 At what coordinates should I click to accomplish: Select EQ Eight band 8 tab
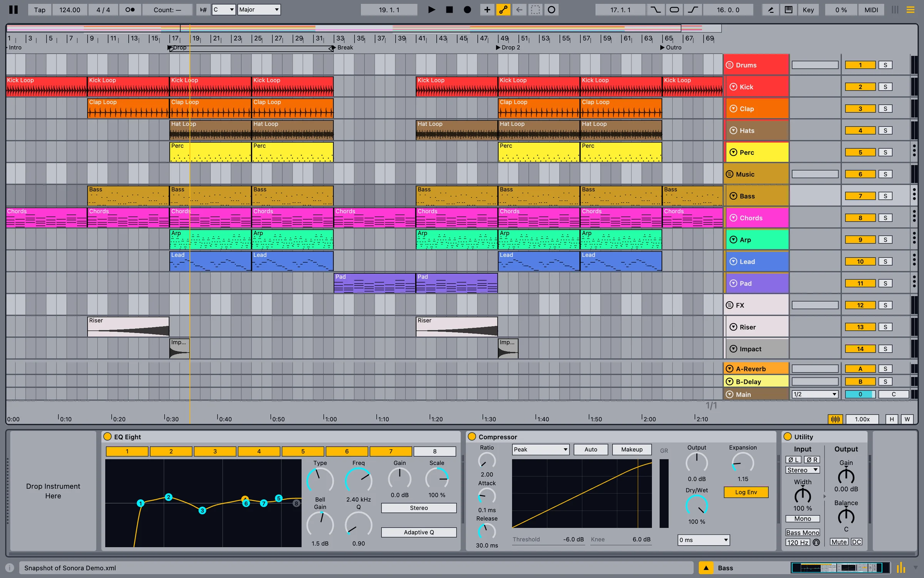pos(435,451)
